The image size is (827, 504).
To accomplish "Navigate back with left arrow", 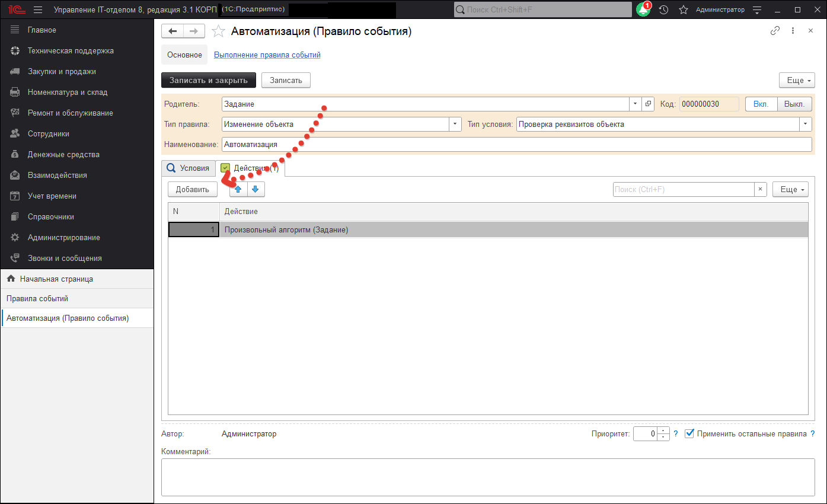I will pyautogui.click(x=173, y=31).
